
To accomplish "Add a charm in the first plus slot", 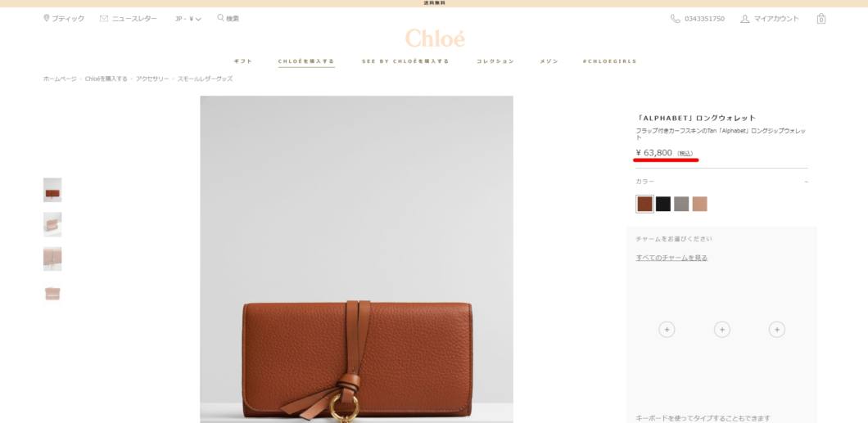I will (667, 330).
